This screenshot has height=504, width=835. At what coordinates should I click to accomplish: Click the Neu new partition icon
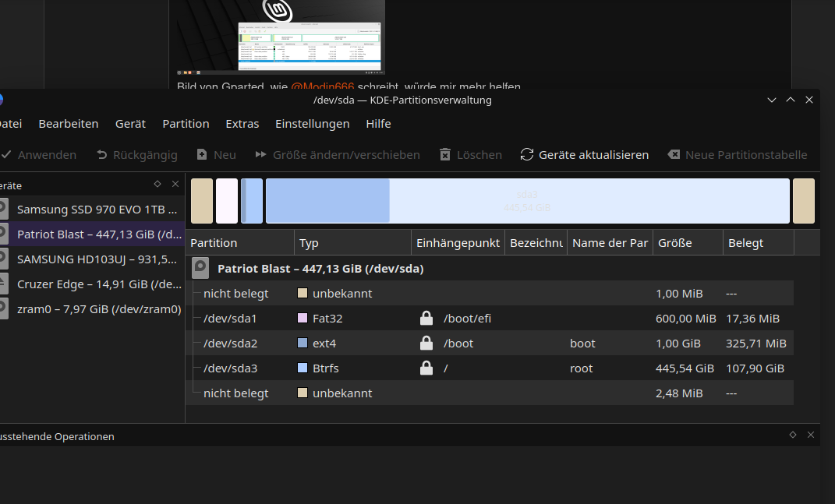[x=202, y=154]
